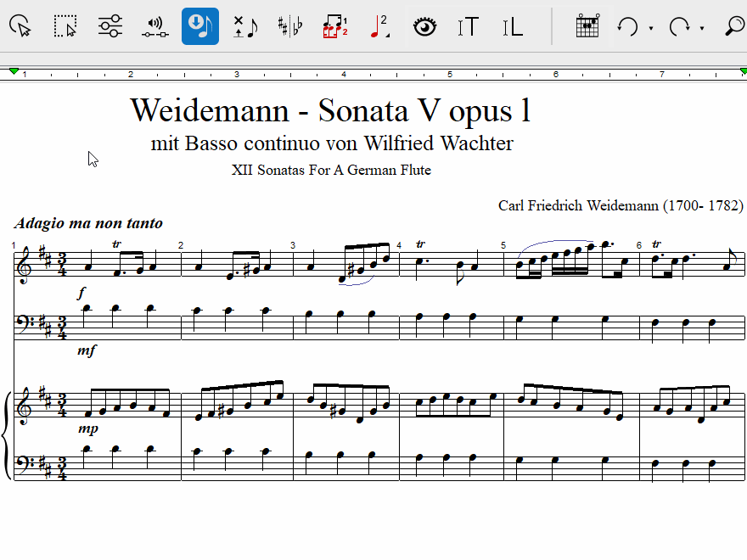Open the guitar chord diagram tool

point(587,25)
